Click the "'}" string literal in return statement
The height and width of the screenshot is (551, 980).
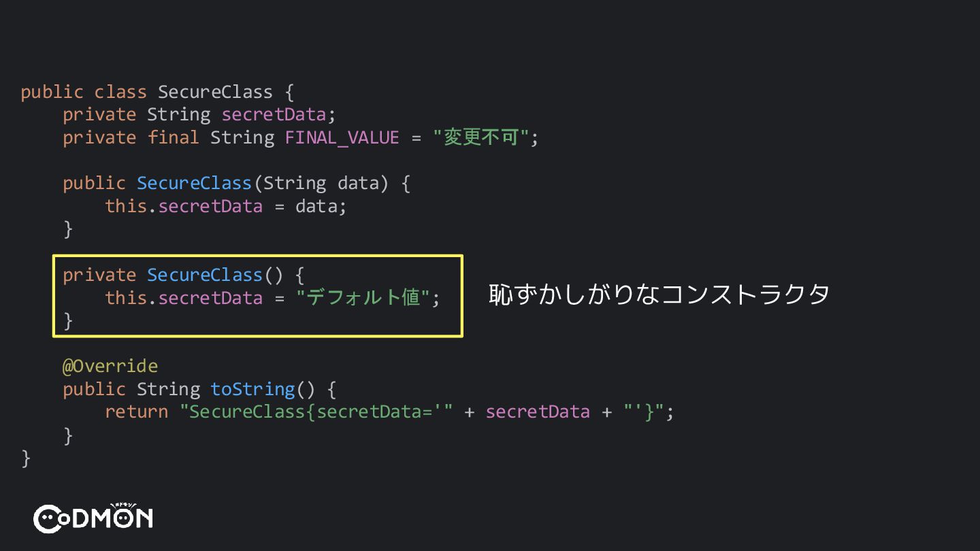click(x=643, y=412)
